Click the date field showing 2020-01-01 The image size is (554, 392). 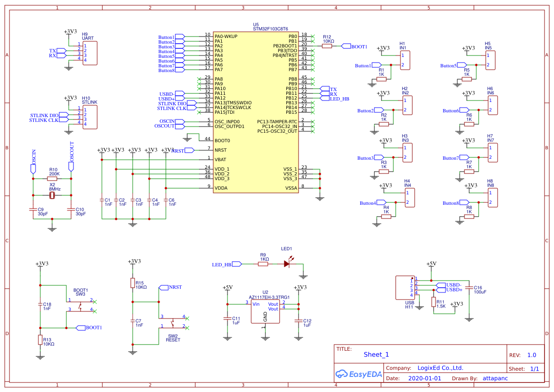pyautogui.click(x=424, y=378)
